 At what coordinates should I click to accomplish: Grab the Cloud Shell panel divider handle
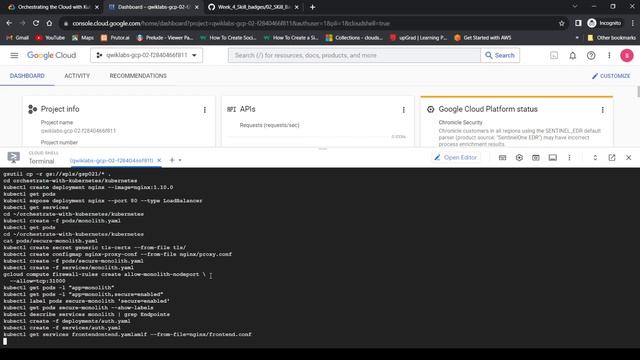coord(322,149)
